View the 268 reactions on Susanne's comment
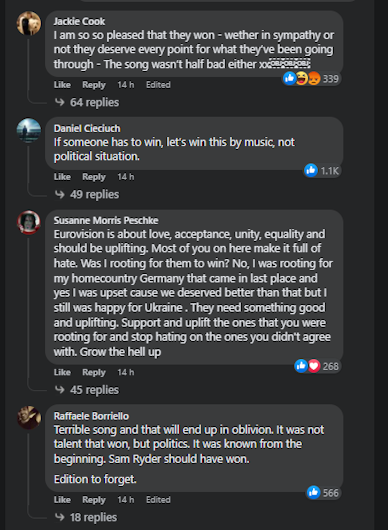Viewport: 388px width, 530px height. point(317,366)
